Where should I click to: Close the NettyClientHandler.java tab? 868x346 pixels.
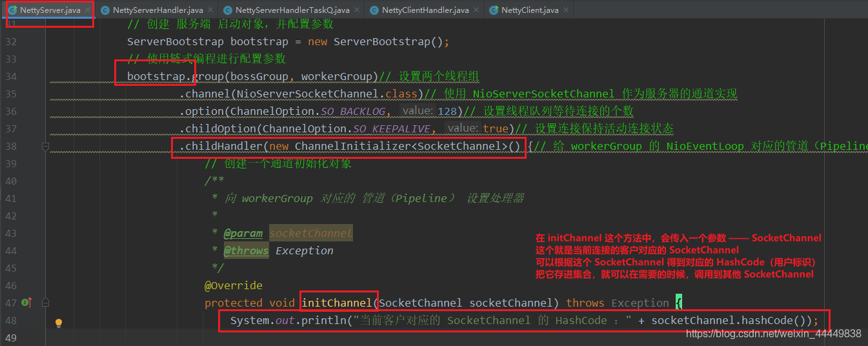point(476,10)
